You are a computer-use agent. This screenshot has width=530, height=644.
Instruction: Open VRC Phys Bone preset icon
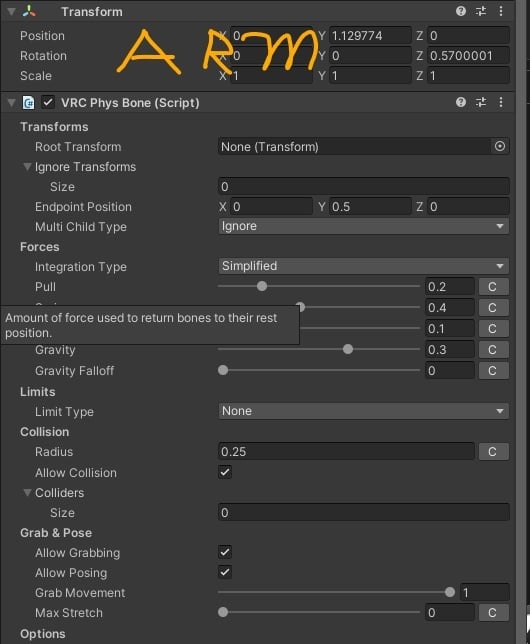481,102
